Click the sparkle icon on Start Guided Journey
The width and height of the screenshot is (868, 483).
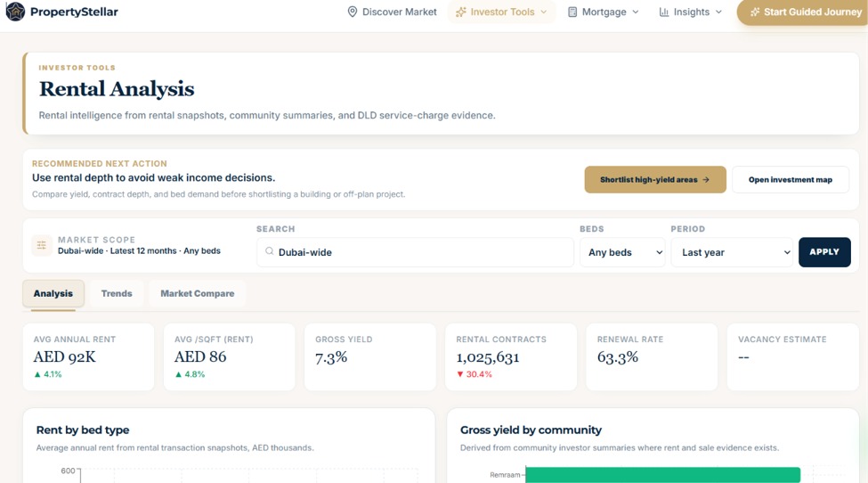pos(755,12)
